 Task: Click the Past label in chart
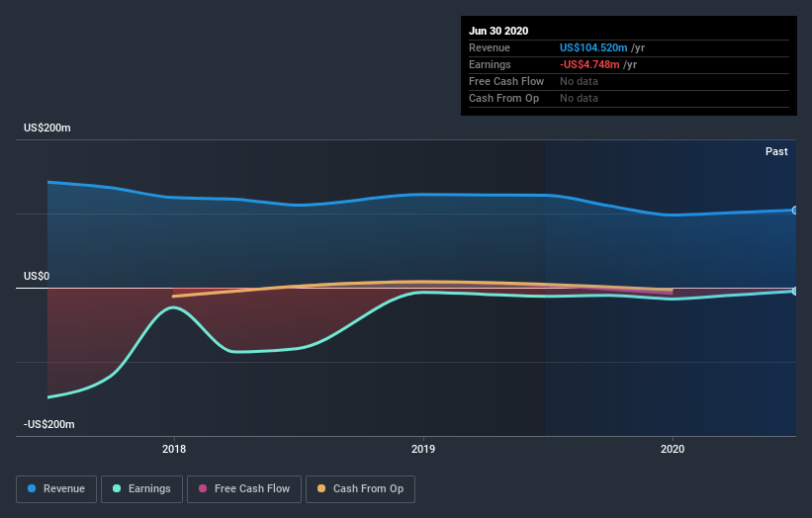point(776,151)
